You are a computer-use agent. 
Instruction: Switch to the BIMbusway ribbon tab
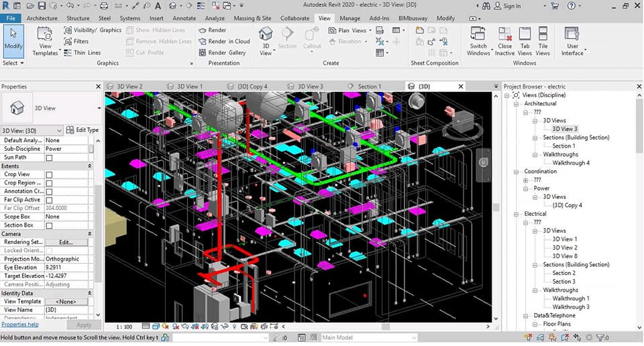point(413,18)
